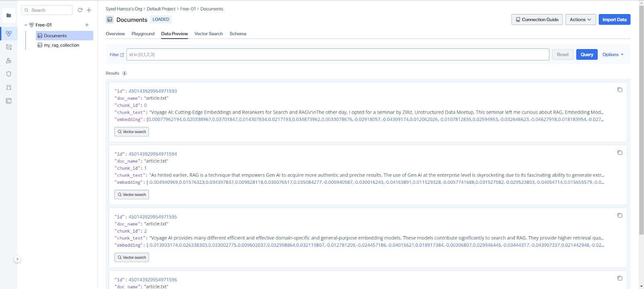The height and width of the screenshot is (289, 644).
Task: Open the Actions dropdown menu
Action: pos(580,19)
